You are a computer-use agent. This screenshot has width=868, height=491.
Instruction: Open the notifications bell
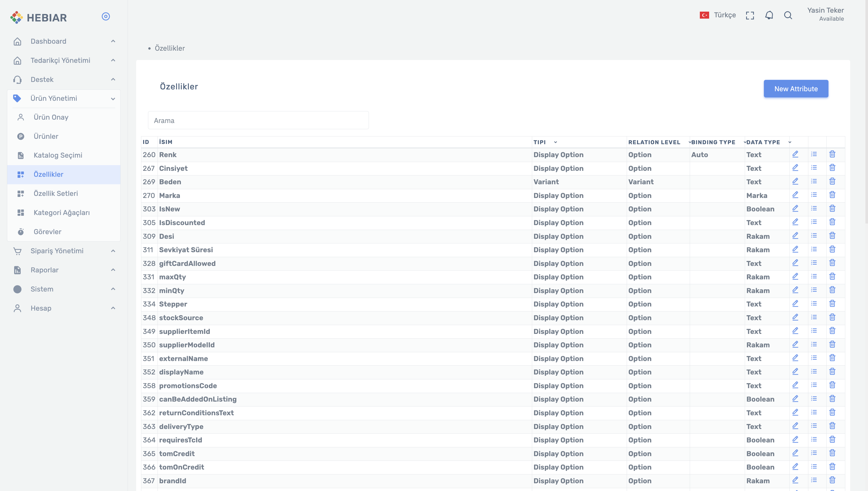click(769, 15)
